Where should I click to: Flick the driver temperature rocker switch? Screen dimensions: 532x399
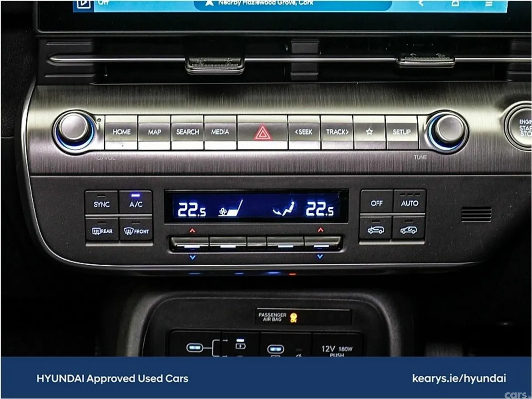click(190, 243)
